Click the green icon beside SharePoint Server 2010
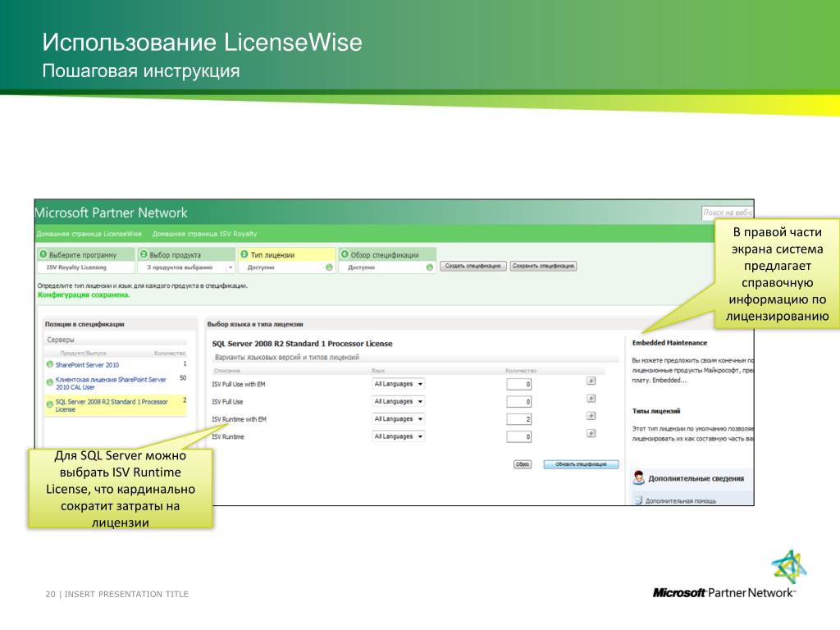This screenshot has width=840, height=630. tap(50, 364)
